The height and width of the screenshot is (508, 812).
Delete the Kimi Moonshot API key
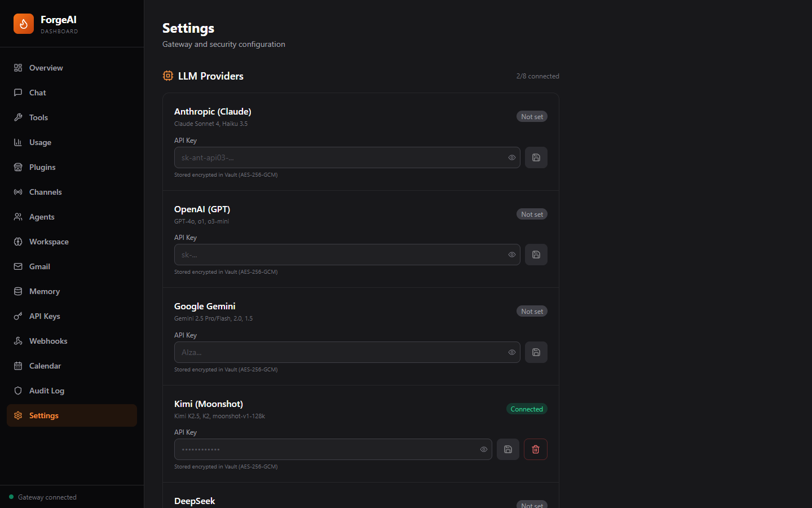click(x=535, y=449)
